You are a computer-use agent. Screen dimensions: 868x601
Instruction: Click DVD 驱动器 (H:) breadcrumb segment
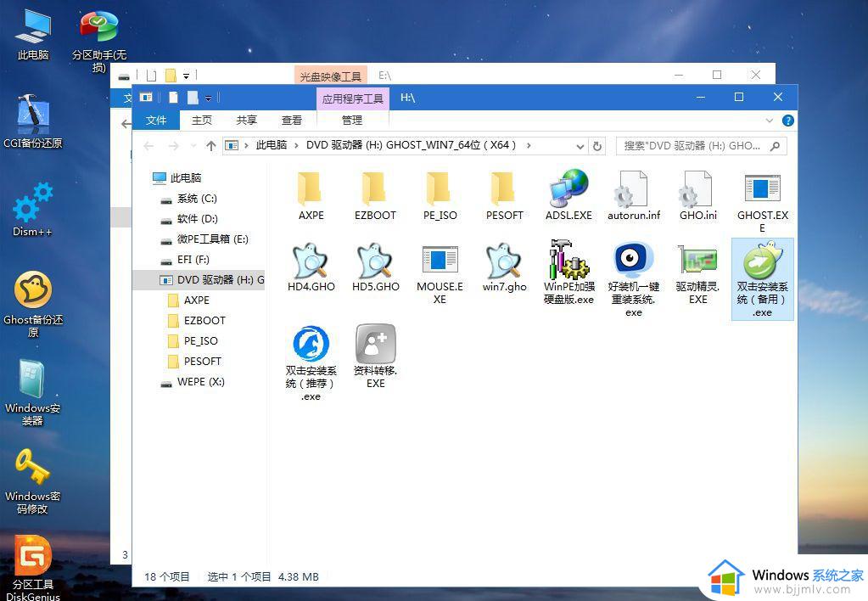(411, 146)
